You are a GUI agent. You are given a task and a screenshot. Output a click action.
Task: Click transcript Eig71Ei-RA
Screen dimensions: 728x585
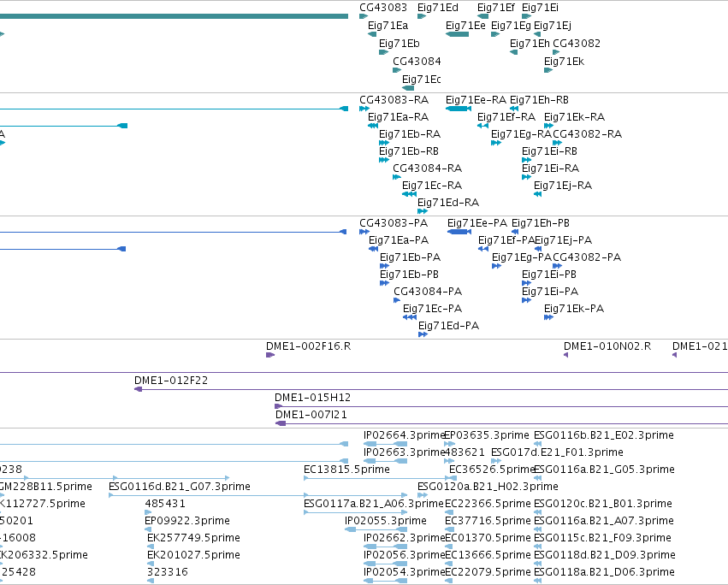(x=551, y=168)
